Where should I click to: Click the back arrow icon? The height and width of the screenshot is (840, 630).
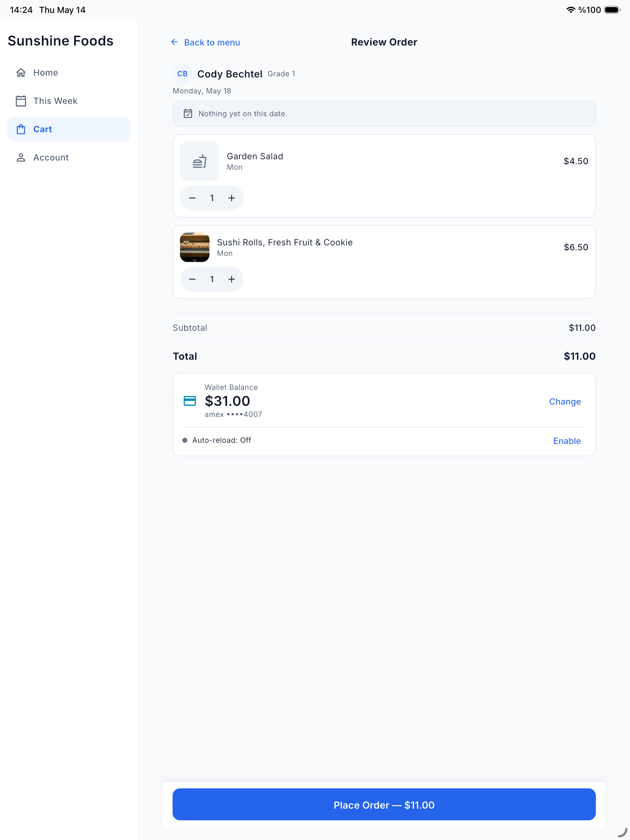[x=174, y=42]
